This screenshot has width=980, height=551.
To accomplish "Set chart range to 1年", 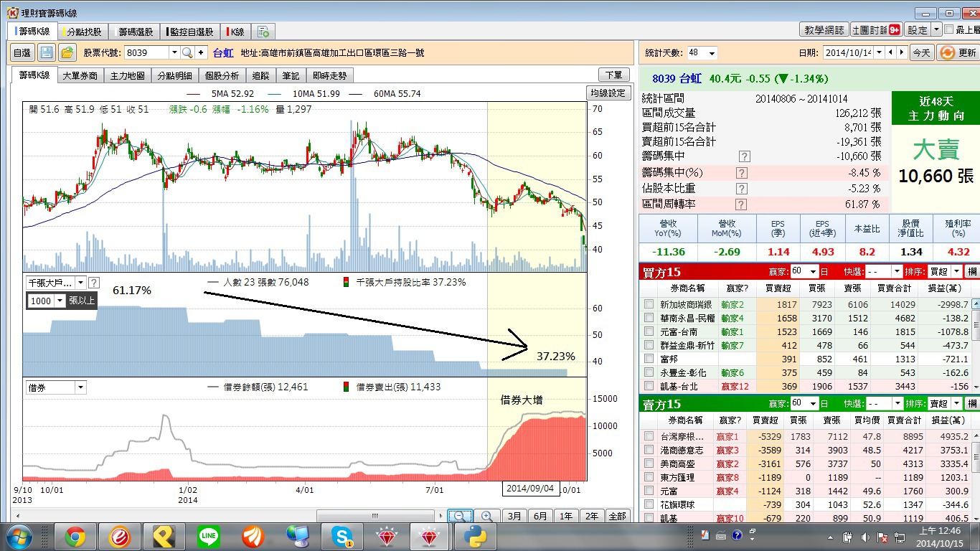I will tap(566, 516).
